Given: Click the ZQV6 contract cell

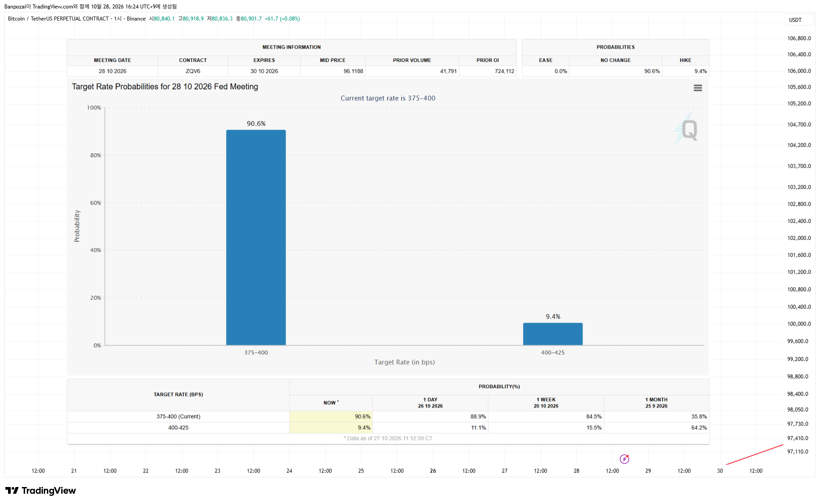Looking at the screenshot, I should click(x=193, y=71).
